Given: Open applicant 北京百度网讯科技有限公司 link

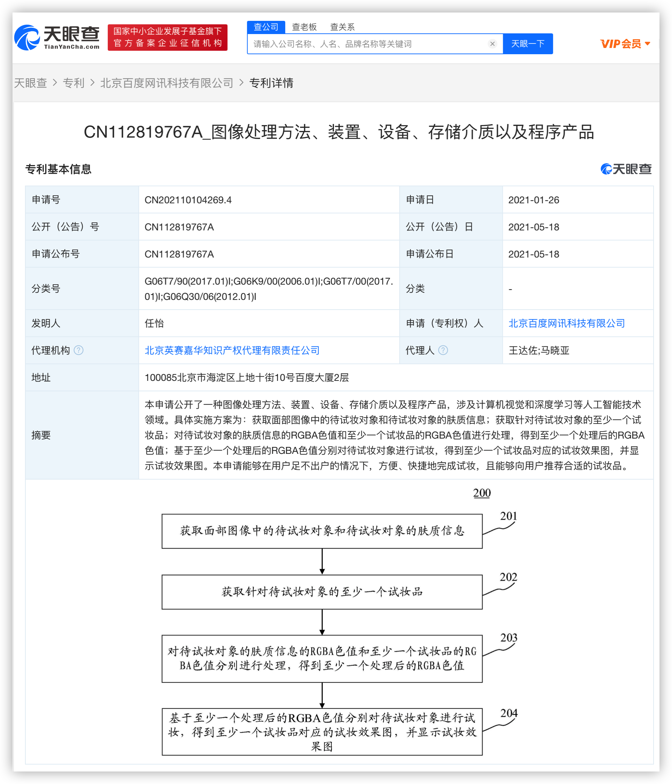Looking at the screenshot, I should [566, 323].
